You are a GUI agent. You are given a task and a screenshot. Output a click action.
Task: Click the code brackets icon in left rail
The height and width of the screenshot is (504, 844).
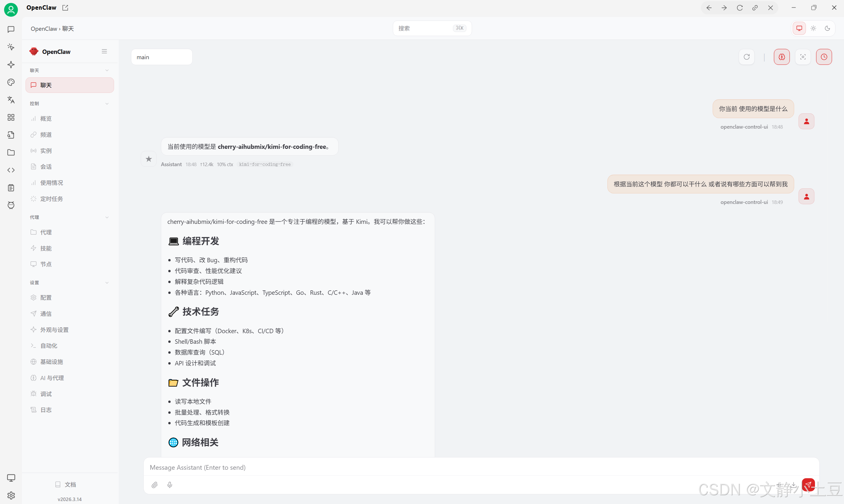[11, 170]
